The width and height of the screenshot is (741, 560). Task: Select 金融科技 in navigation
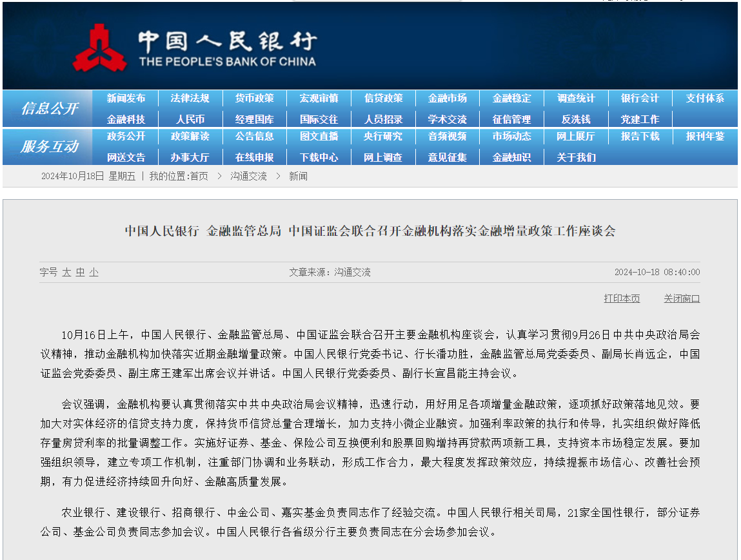(x=126, y=119)
